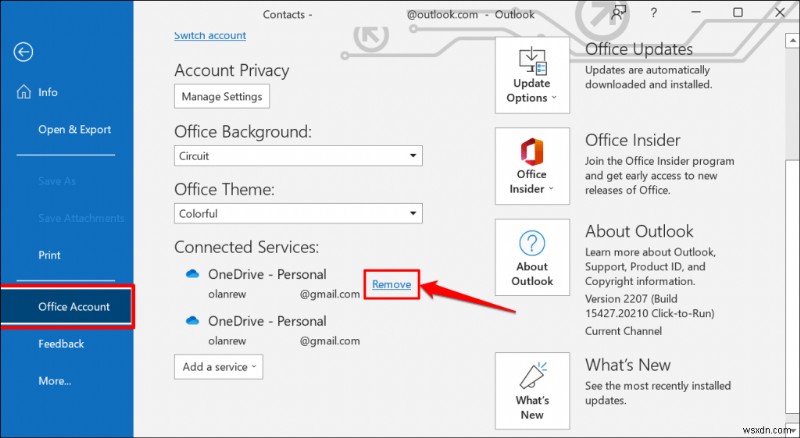The image size is (800, 438).
Task: Select the first OneDrive - Personal entry
Action: [267, 275]
